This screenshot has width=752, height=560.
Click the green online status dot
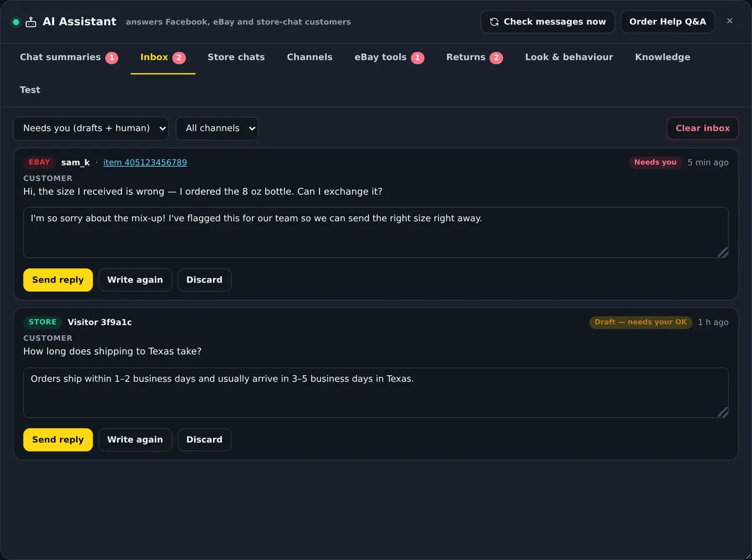pos(16,22)
